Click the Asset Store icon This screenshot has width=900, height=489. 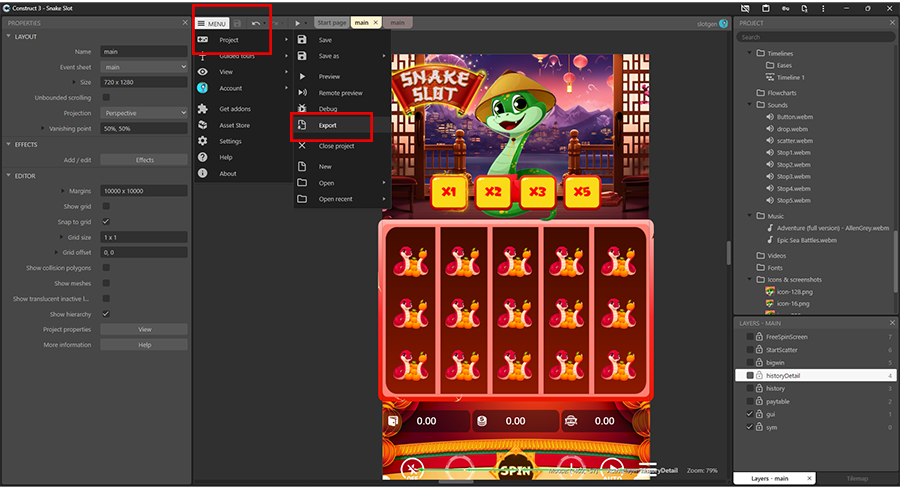pyautogui.click(x=203, y=125)
